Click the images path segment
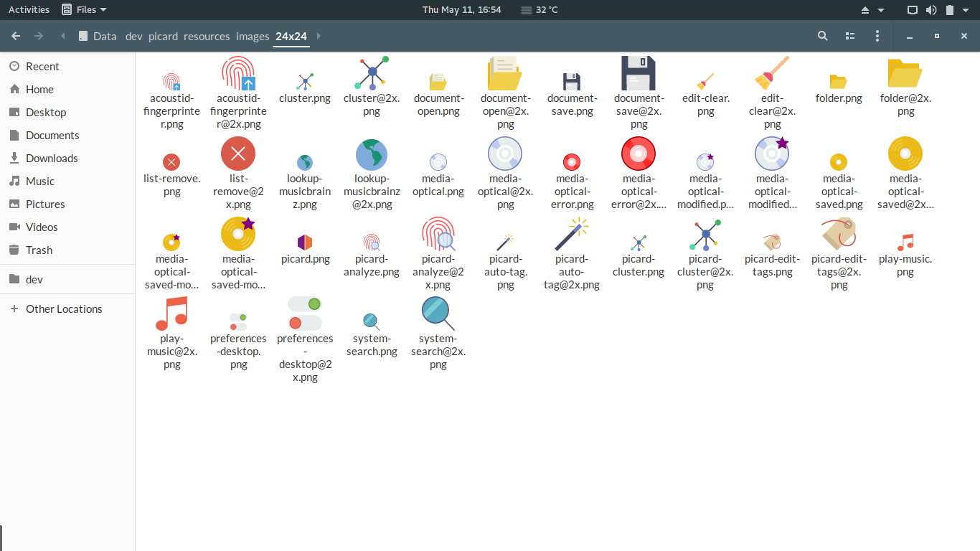The image size is (980, 551). (253, 36)
